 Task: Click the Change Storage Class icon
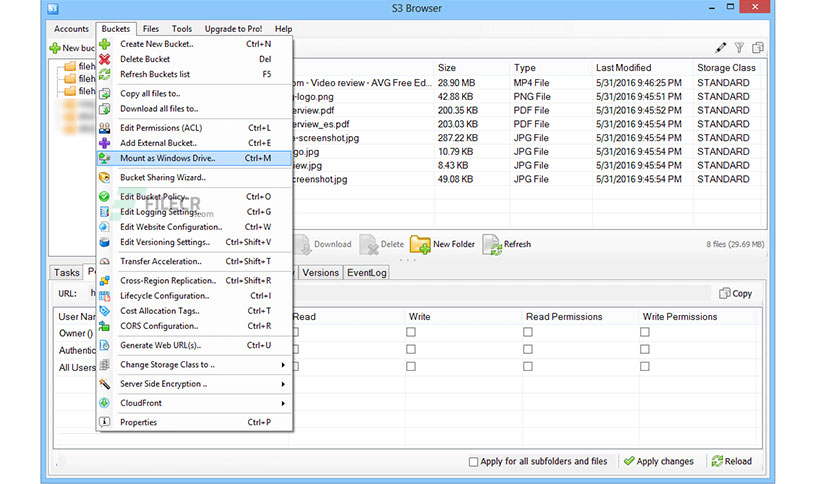pos(104,365)
